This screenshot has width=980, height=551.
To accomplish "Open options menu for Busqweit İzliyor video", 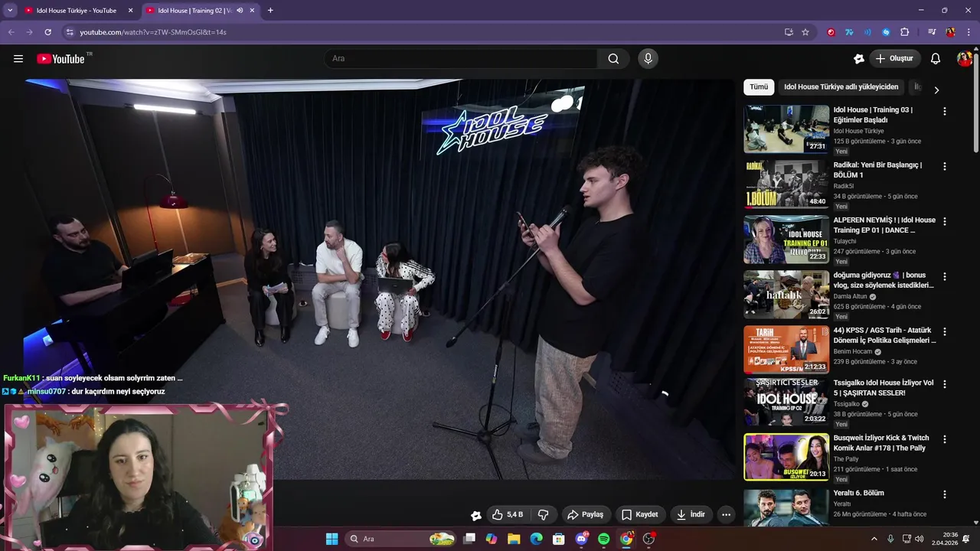I will (x=944, y=439).
